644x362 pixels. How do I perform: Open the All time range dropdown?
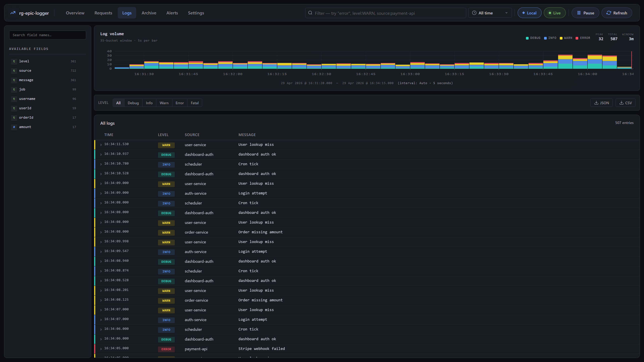click(x=490, y=13)
